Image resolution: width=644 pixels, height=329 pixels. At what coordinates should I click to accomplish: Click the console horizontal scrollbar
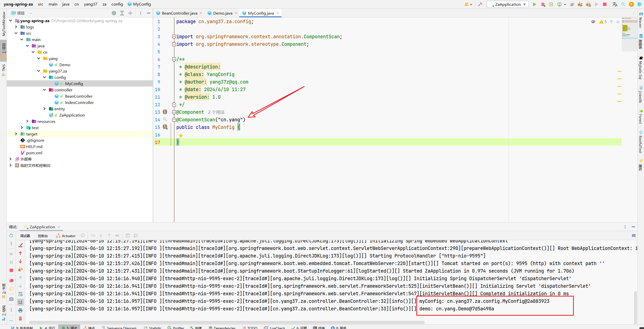pos(227,322)
